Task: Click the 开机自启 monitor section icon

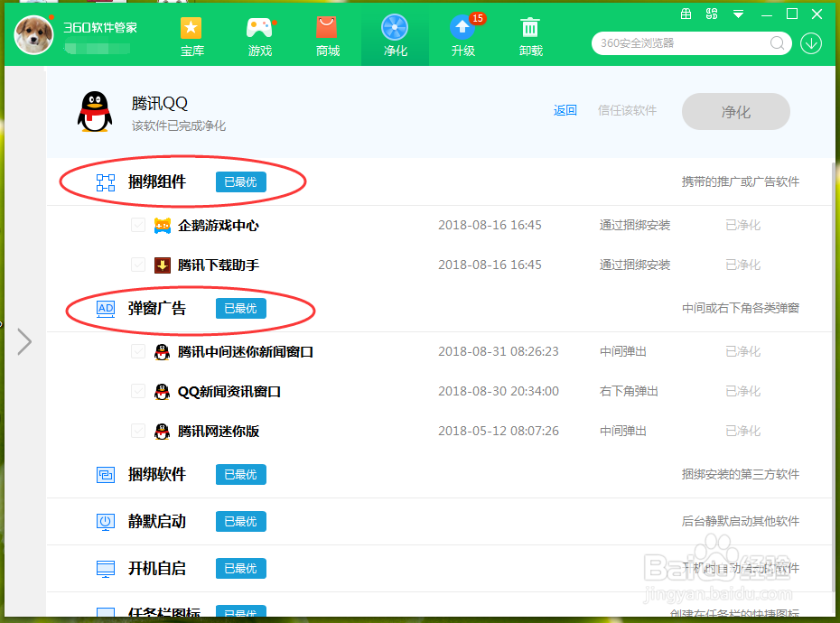Action: (x=106, y=569)
